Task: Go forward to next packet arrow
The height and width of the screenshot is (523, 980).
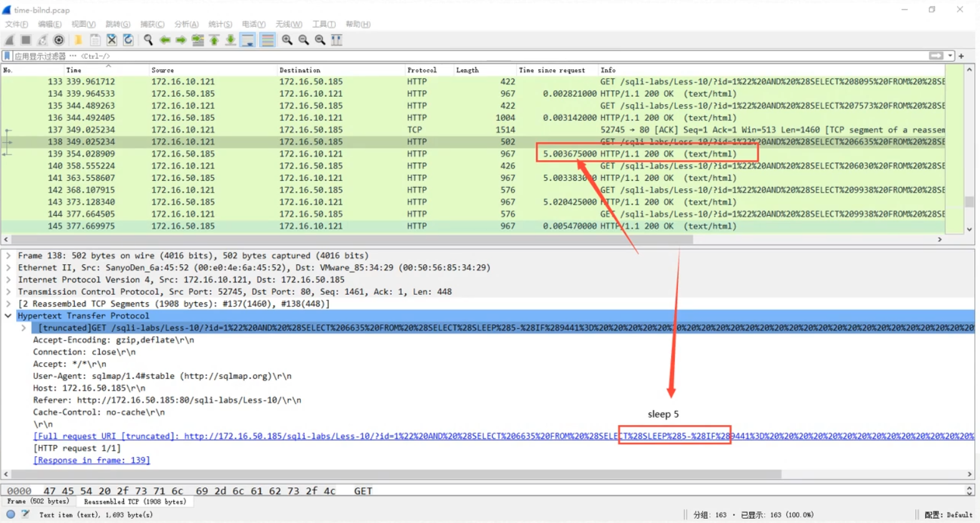Action: [181, 40]
